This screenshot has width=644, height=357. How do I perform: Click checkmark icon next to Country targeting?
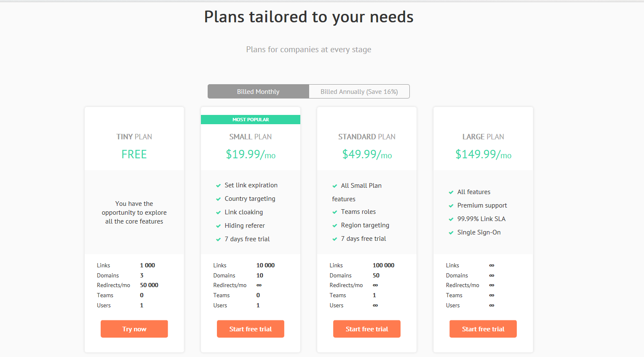point(218,199)
